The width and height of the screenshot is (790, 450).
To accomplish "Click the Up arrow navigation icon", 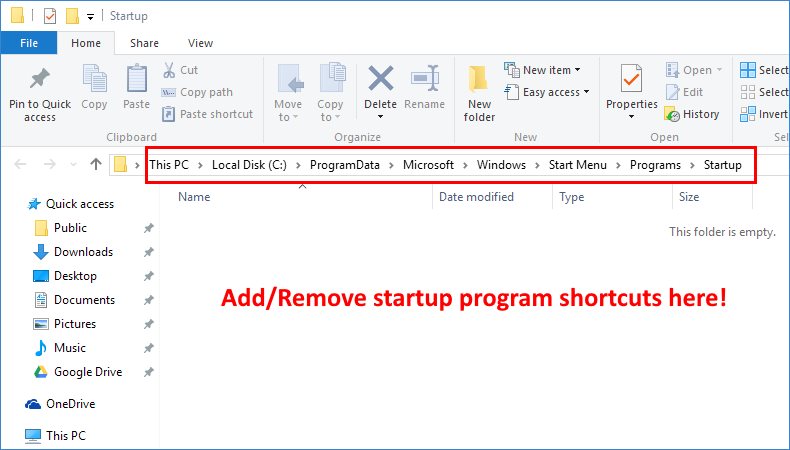I will tap(96, 164).
